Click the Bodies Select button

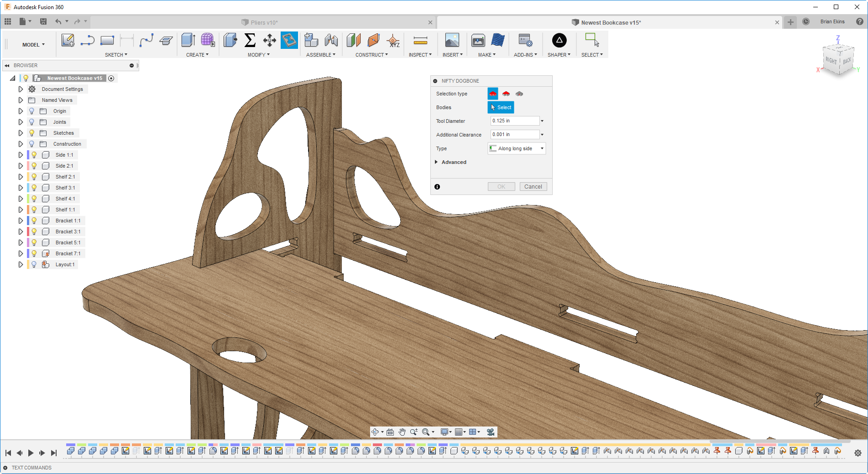[x=501, y=107]
